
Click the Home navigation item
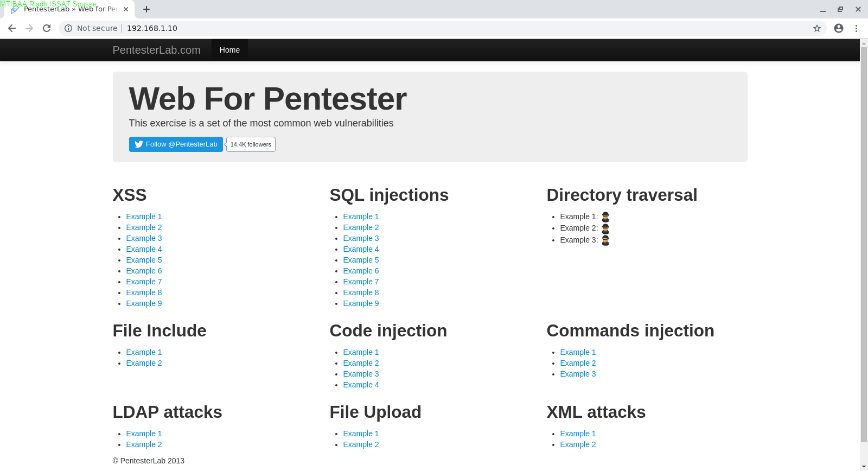(x=229, y=50)
